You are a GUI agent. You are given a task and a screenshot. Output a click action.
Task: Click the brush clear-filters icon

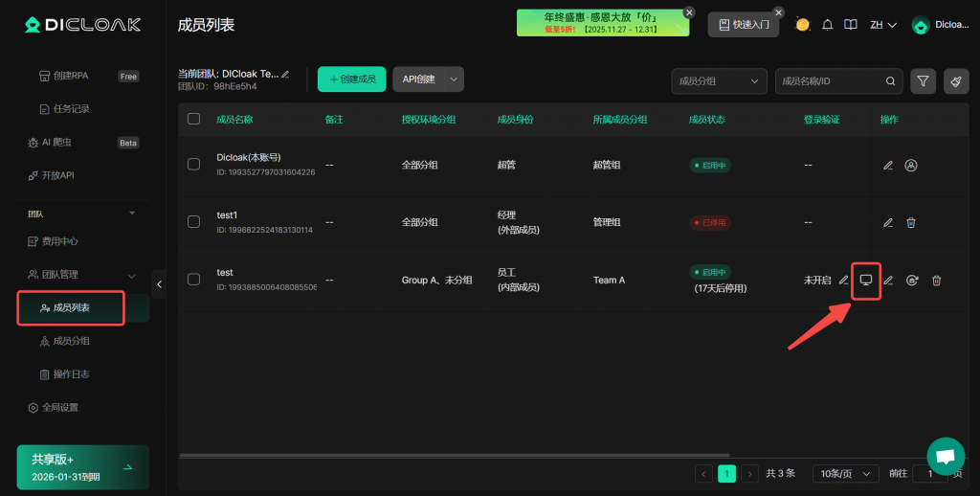coord(955,81)
